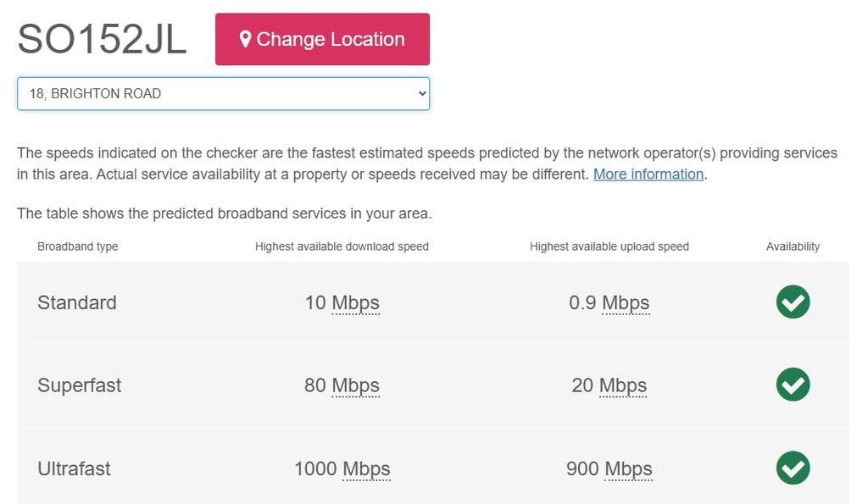Select the Ultrafast broadband type row label
Screen dimensions: 868x504
pos(74,468)
